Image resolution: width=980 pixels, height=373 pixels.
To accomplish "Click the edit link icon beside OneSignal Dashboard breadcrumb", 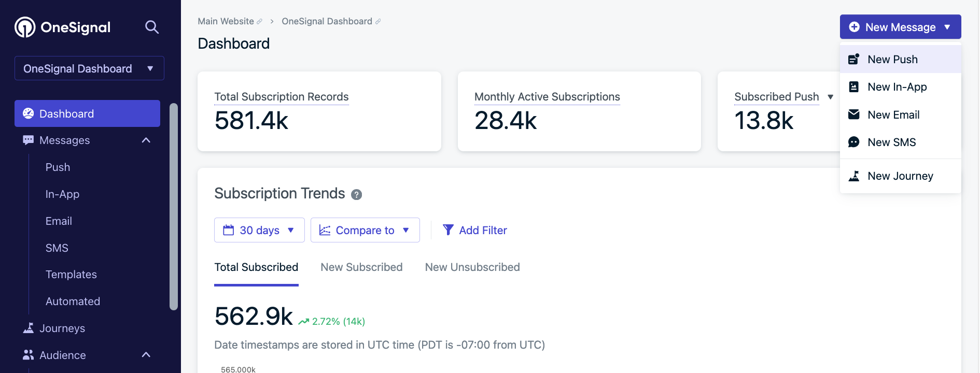I will click(378, 21).
